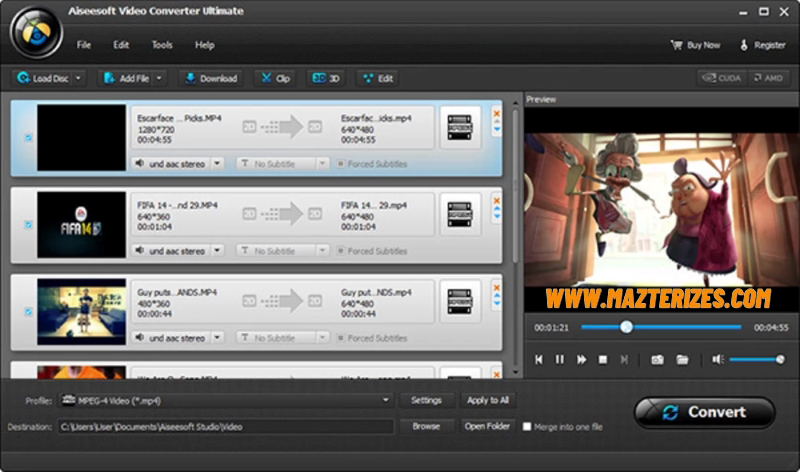Pause the preview playback
The image size is (800, 472).
[560, 360]
